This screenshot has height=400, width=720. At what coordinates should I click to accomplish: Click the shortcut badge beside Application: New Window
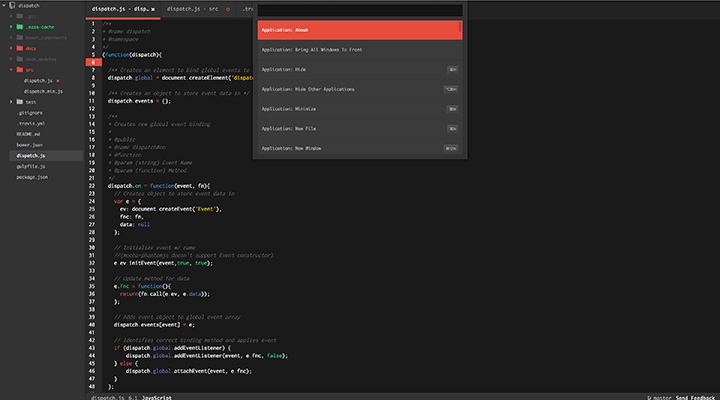coord(451,148)
